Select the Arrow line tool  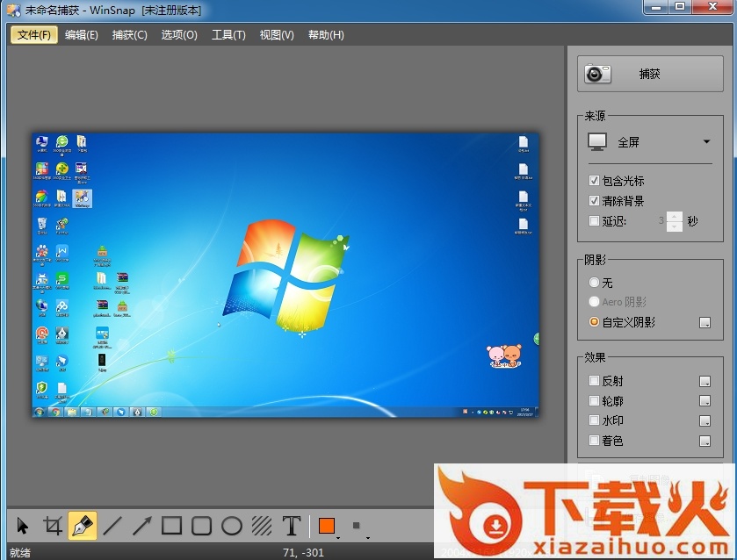142,526
